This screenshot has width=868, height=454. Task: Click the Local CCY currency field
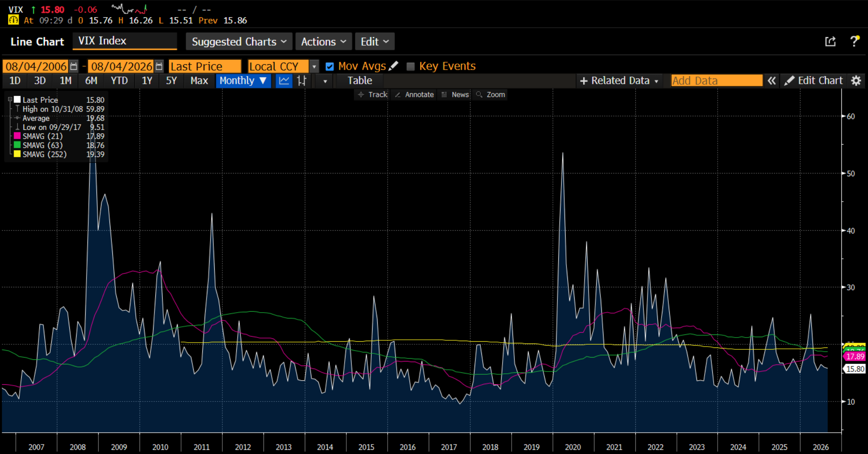coord(278,67)
